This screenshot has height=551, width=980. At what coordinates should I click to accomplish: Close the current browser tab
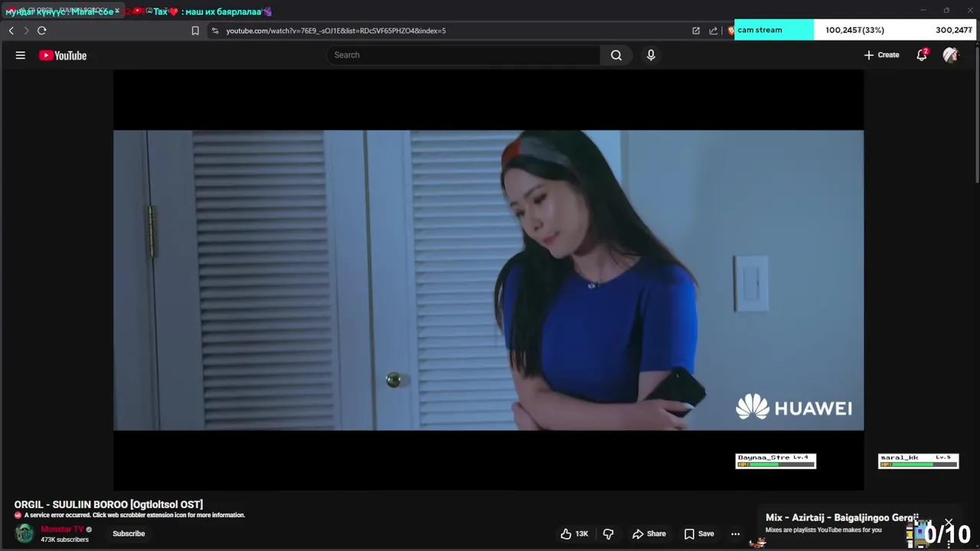(117, 11)
